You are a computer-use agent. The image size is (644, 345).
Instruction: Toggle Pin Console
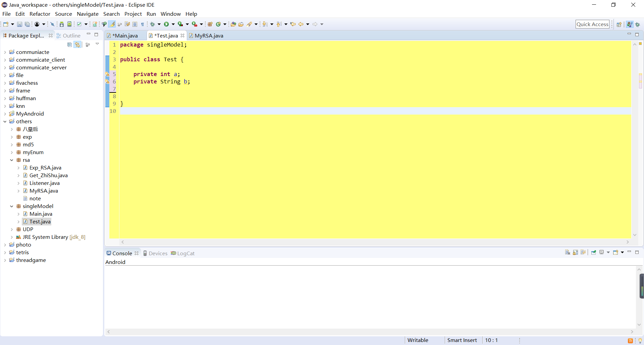click(x=593, y=252)
